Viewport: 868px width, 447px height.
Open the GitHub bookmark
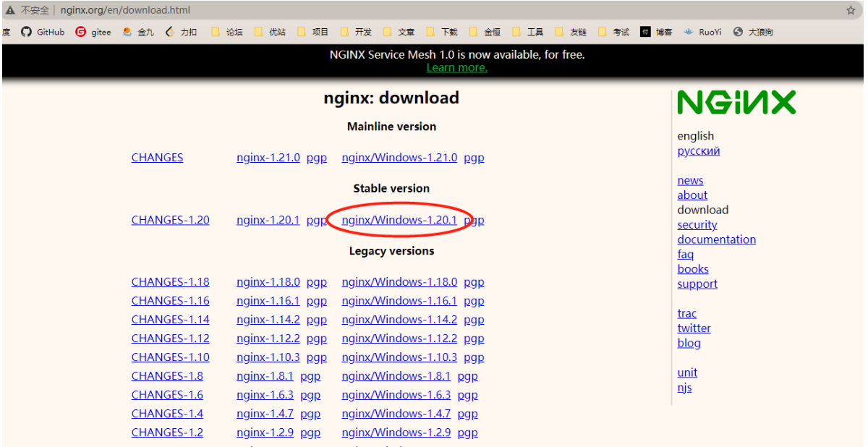[x=43, y=32]
